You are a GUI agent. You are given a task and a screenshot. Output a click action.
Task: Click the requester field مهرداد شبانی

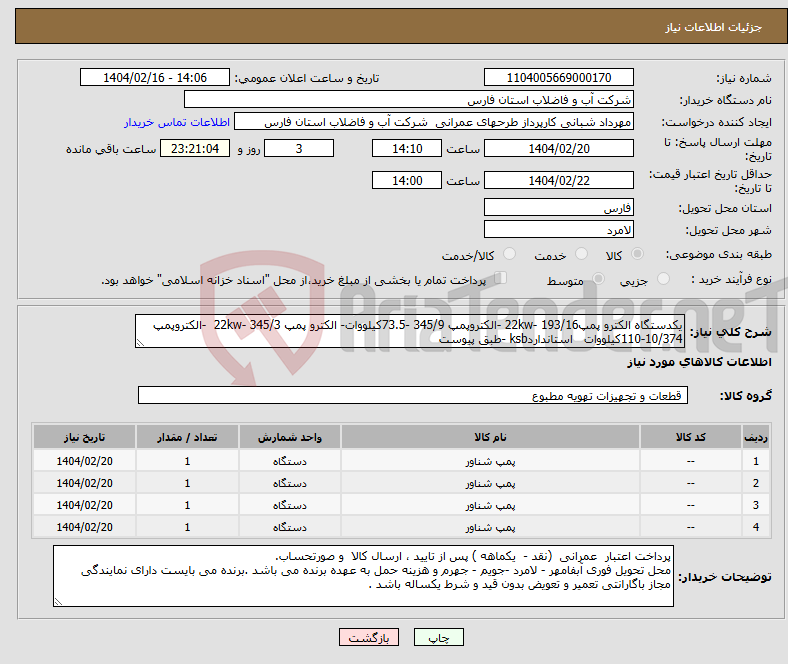click(x=434, y=122)
